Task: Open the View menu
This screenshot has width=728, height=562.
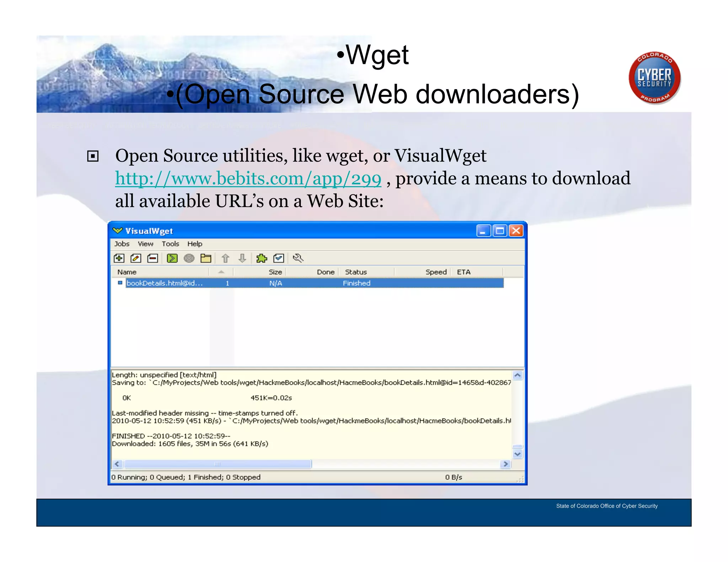Action: [x=145, y=244]
